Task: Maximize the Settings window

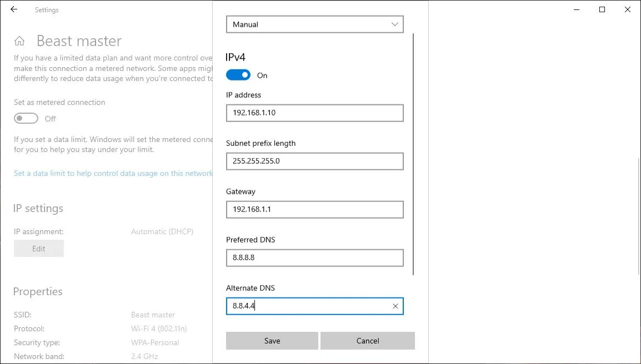Action: pyautogui.click(x=602, y=9)
